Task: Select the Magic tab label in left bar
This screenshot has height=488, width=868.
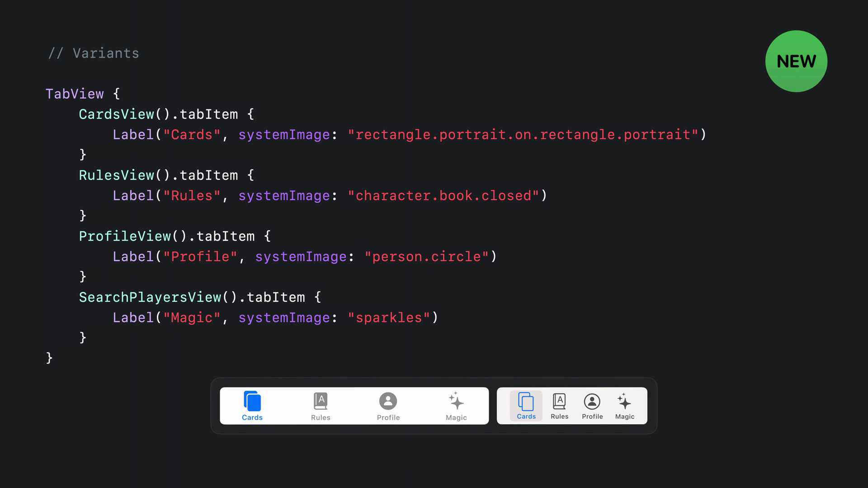Action: [x=456, y=418]
